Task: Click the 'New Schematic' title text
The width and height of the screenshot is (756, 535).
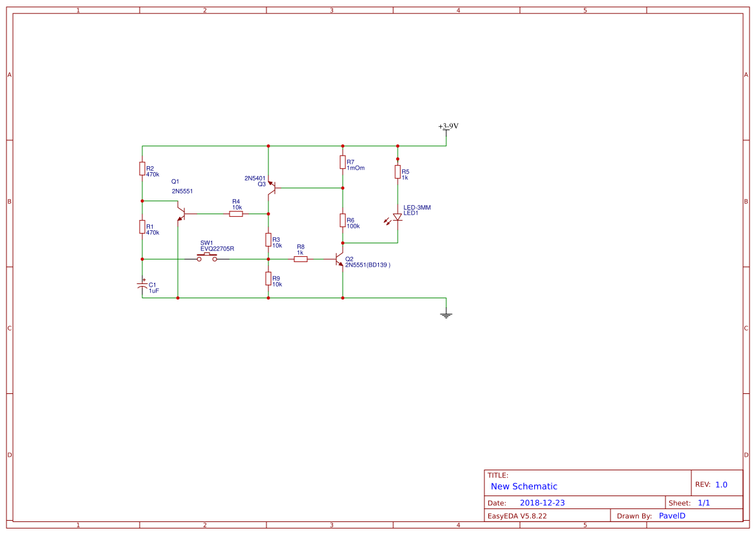Action: click(x=524, y=486)
